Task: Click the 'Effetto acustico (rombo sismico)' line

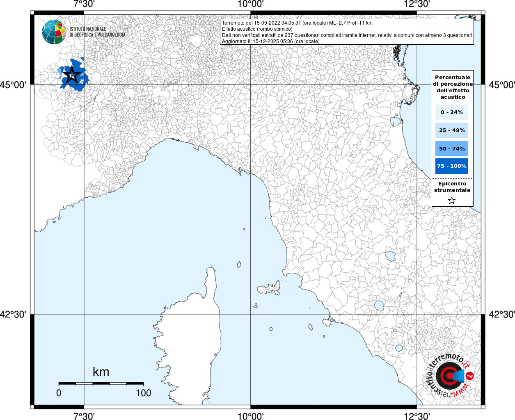Action: pyautogui.click(x=257, y=29)
